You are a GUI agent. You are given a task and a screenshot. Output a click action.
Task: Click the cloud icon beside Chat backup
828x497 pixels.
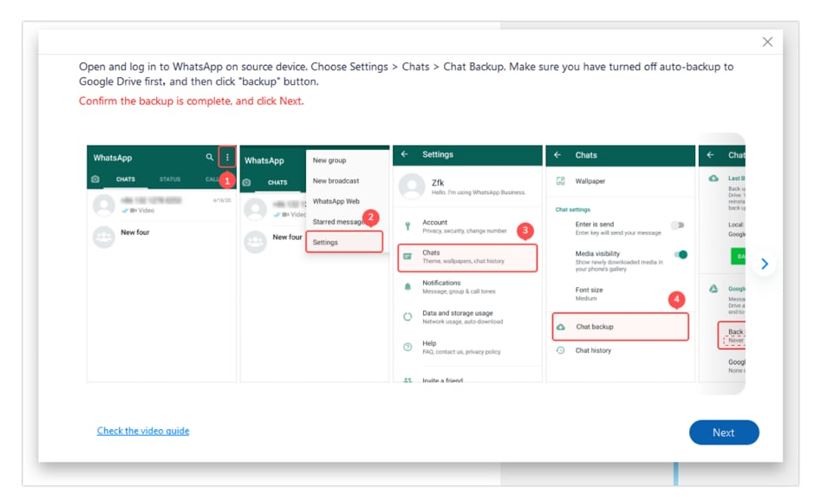click(x=561, y=327)
